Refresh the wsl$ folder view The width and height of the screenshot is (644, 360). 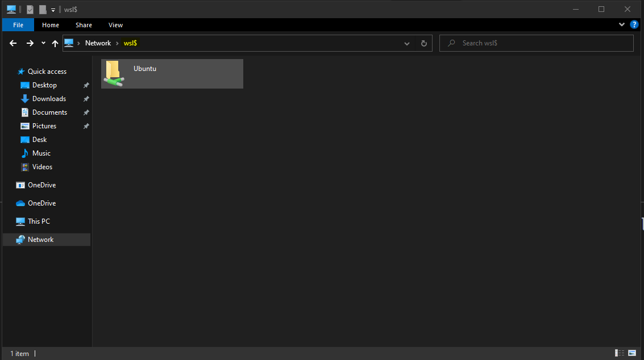point(424,44)
